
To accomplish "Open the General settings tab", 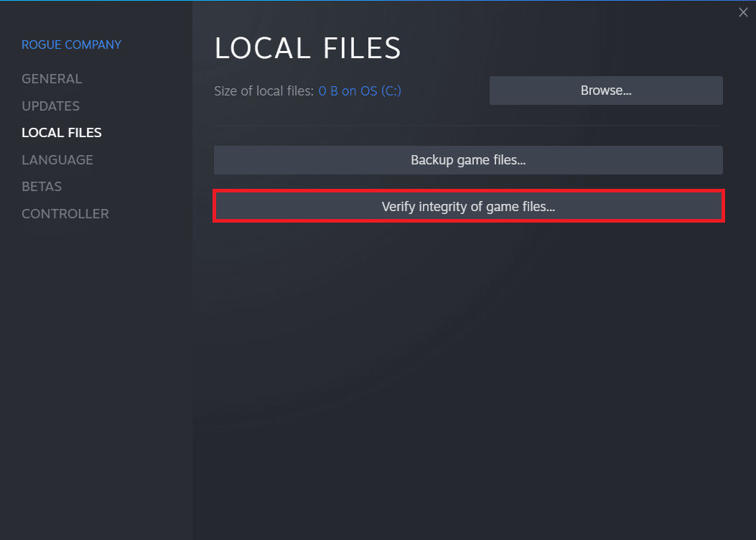I will click(52, 79).
